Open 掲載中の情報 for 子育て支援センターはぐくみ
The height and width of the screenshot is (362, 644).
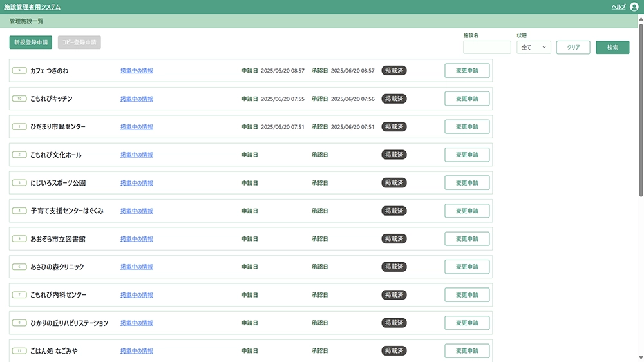point(137,211)
